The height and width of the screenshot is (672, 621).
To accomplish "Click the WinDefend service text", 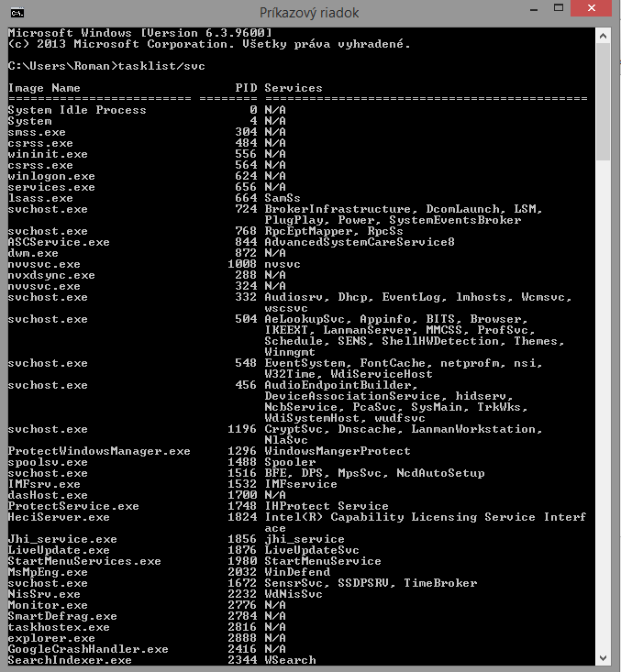I will [x=297, y=572].
